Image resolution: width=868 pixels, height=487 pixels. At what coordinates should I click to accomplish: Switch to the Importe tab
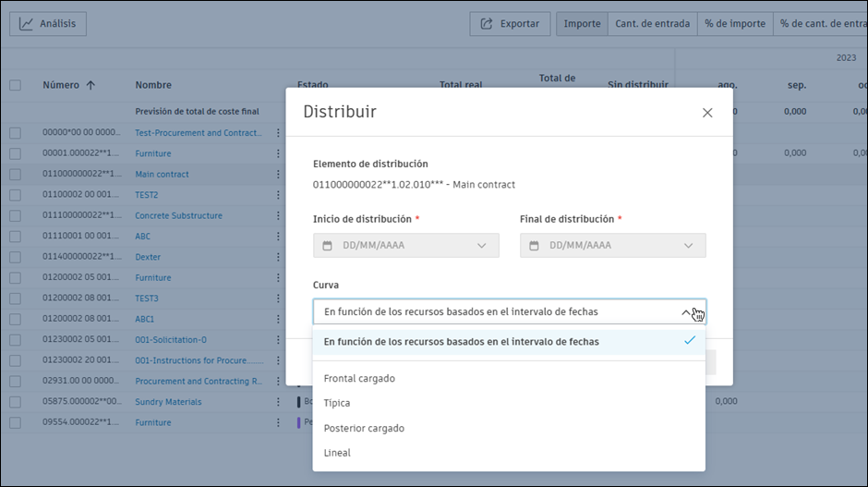(x=582, y=24)
